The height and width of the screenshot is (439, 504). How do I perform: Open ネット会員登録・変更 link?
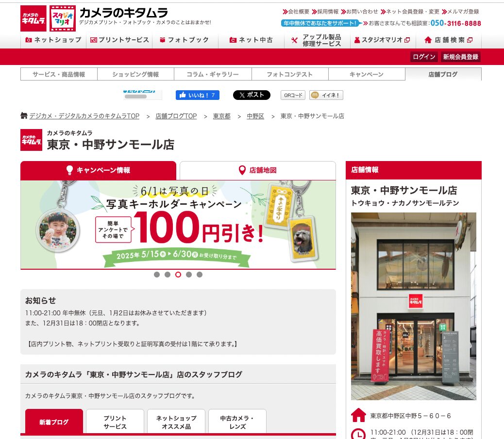click(x=410, y=12)
